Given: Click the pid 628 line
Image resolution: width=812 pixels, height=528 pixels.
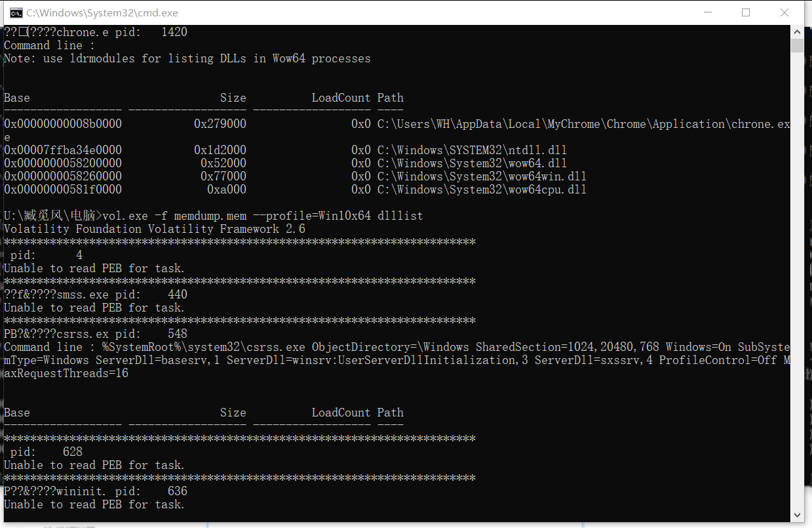Looking at the screenshot, I should point(47,452).
